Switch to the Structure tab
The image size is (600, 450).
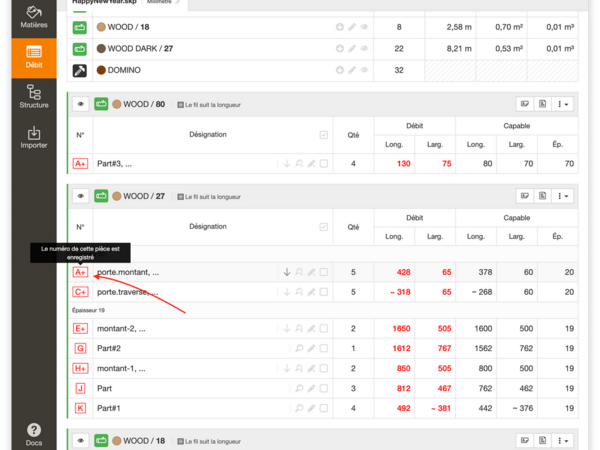pos(33,96)
